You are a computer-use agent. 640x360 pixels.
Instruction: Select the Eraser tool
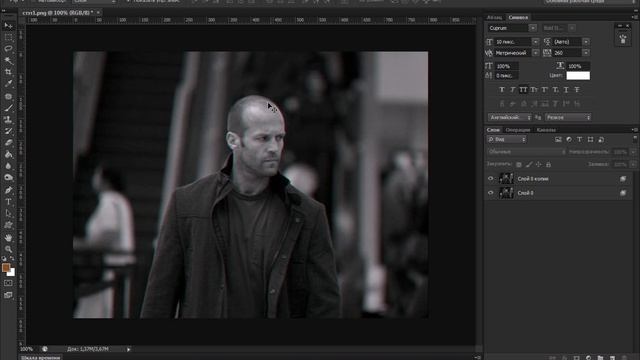coord(8,143)
